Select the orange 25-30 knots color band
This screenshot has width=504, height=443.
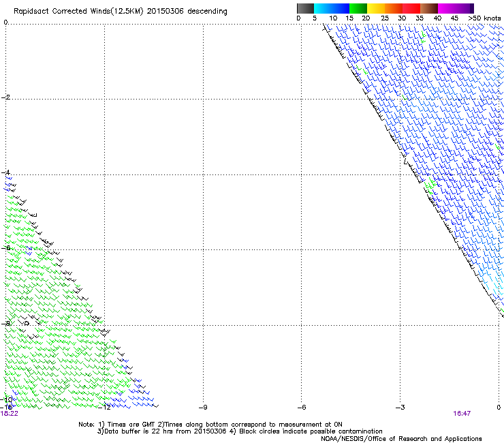click(394, 8)
